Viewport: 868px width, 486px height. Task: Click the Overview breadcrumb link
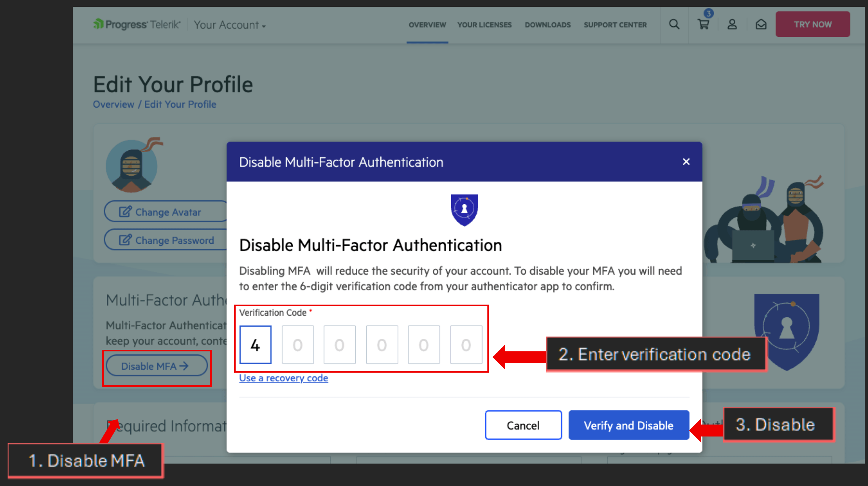coord(114,104)
